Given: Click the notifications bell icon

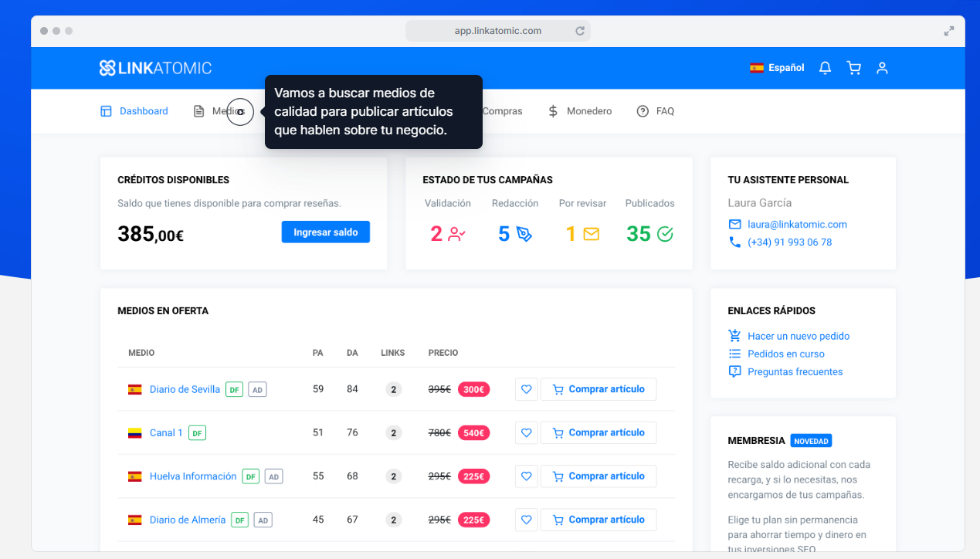Looking at the screenshot, I should click(x=825, y=68).
